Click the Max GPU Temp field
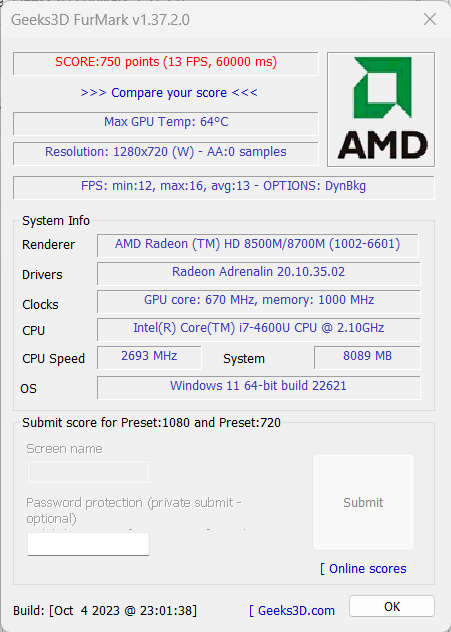 pyautogui.click(x=166, y=123)
